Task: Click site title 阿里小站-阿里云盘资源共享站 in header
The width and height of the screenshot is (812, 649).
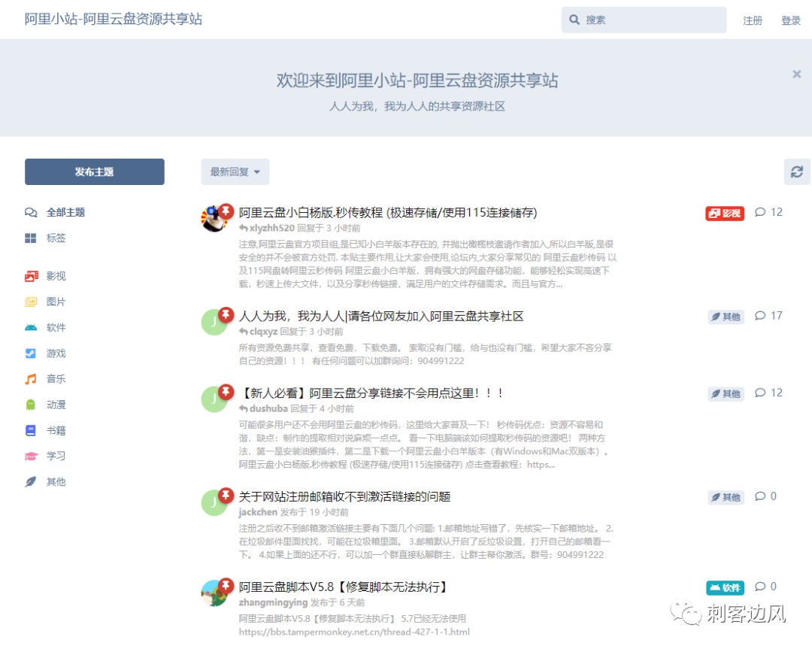Action: click(x=114, y=19)
